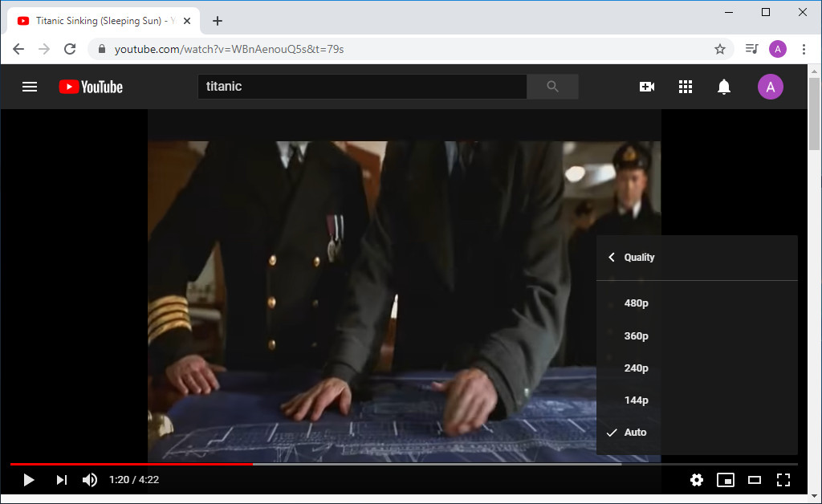822x504 pixels.
Task: Mute the video volume
Action: pos(90,480)
